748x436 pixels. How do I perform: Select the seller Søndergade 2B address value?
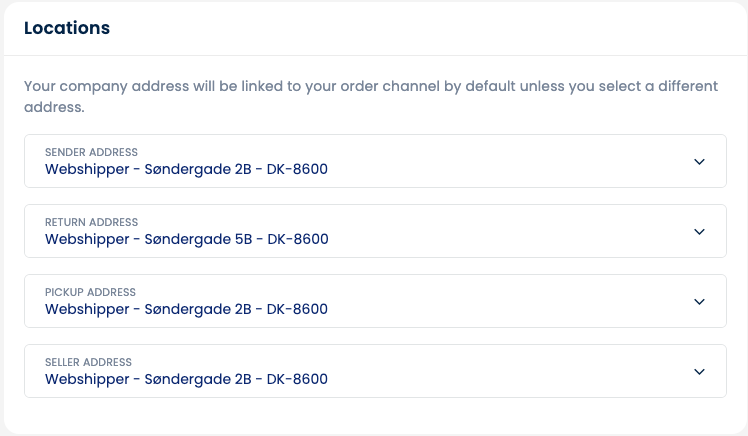pyautogui.click(x=186, y=379)
